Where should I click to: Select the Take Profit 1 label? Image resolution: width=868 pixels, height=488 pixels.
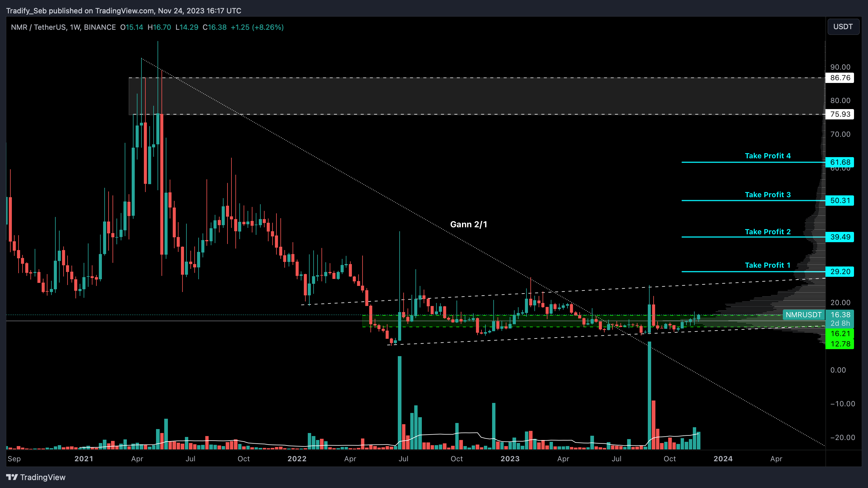point(768,265)
